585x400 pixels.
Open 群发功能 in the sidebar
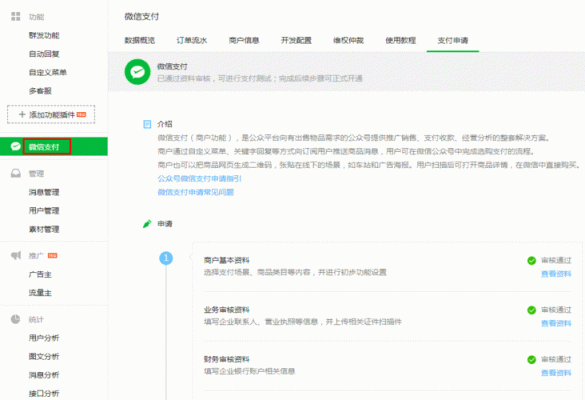tap(44, 35)
